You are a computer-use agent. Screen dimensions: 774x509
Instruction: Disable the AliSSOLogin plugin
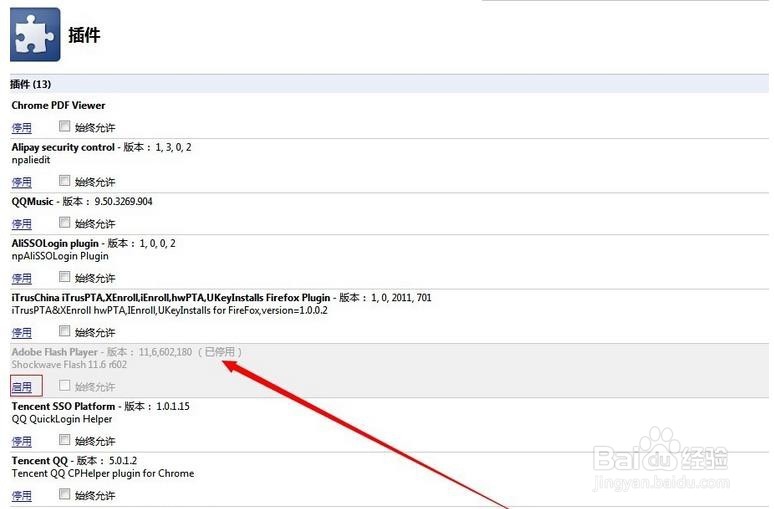22,278
